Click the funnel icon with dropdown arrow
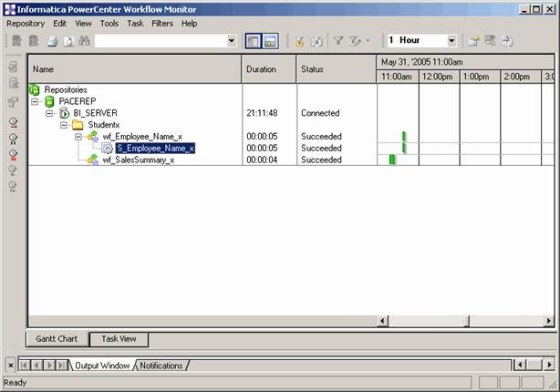This screenshot has width=560, height=392. tap(355, 41)
